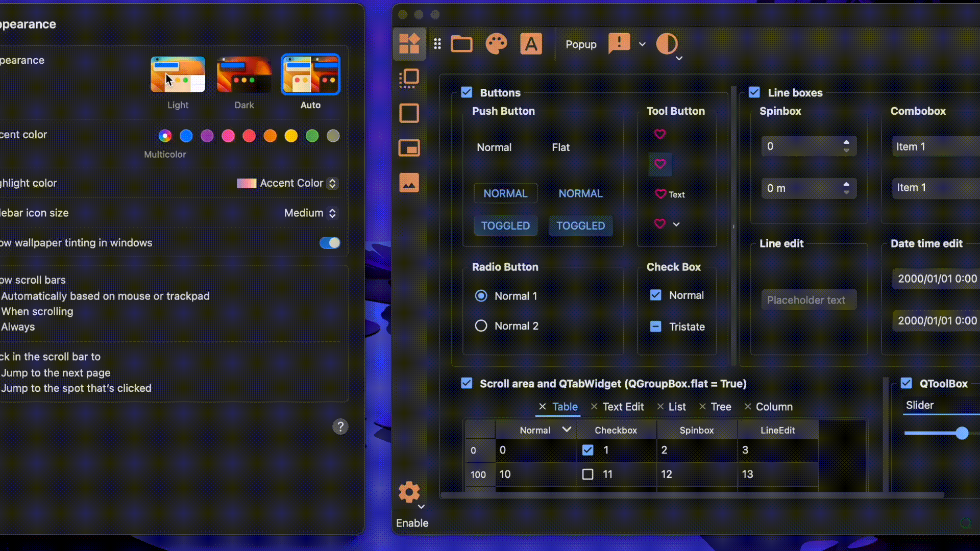The height and width of the screenshot is (551, 980).
Task: Switch to the Table tab
Action: 565,407
